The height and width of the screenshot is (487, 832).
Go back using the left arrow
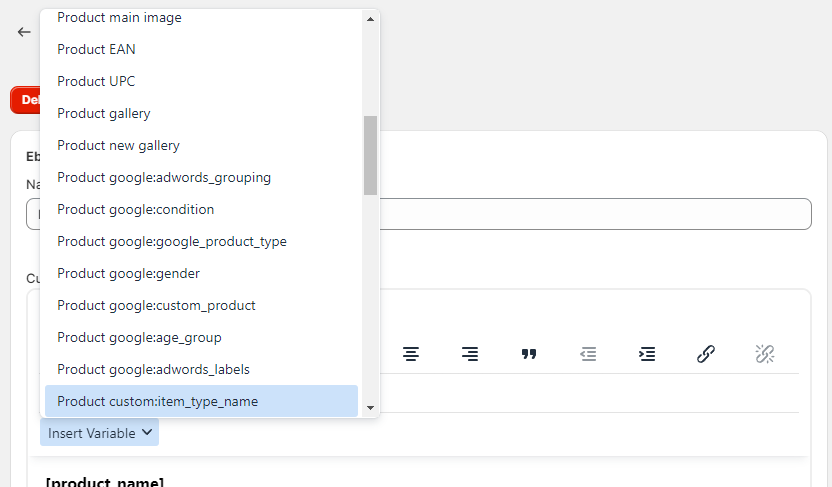pos(24,32)
